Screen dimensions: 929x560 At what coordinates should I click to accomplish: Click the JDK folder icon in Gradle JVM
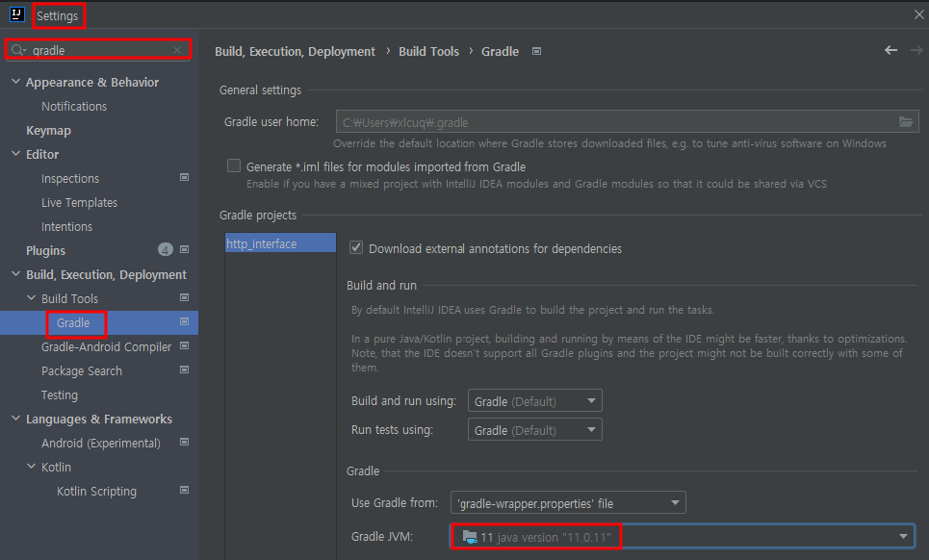click(x=470, y=537)
